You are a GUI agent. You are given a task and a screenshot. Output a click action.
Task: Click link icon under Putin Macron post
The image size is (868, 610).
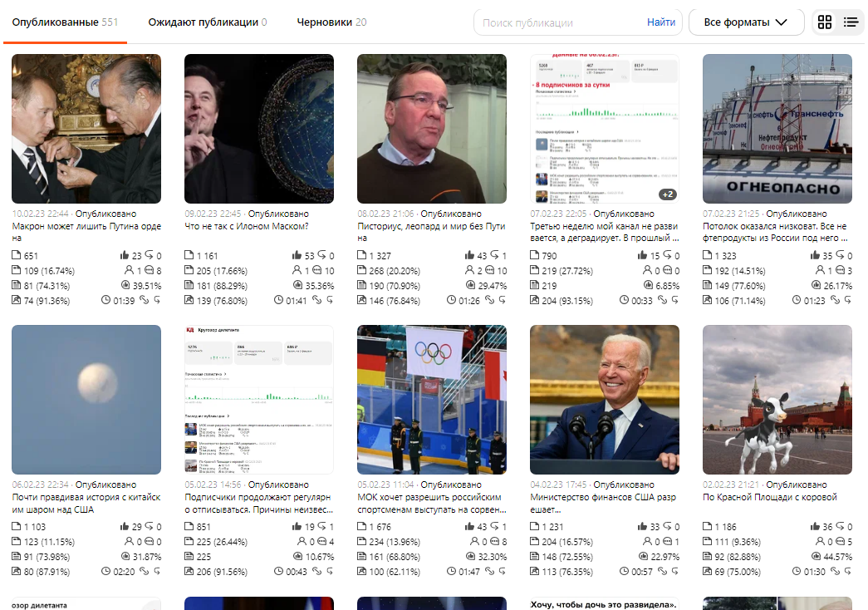click(144, 300)
